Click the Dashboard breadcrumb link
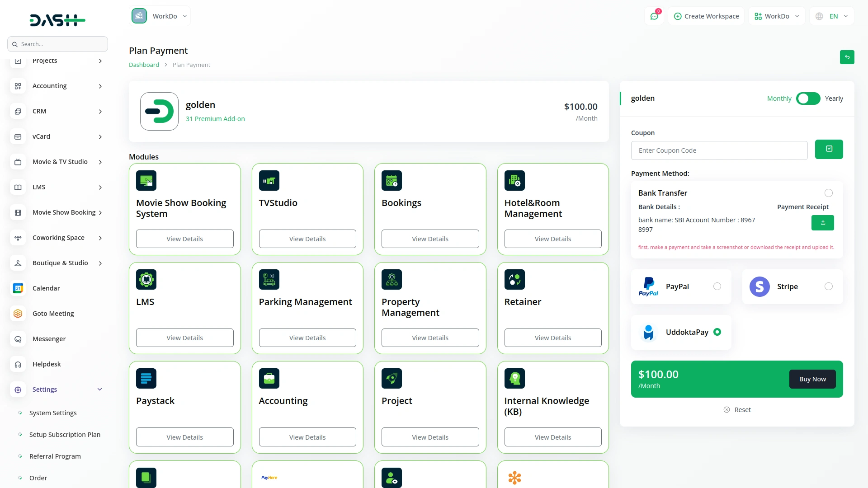Image resolution: width=868 pixels, height=488 pixels. point(144,65)
